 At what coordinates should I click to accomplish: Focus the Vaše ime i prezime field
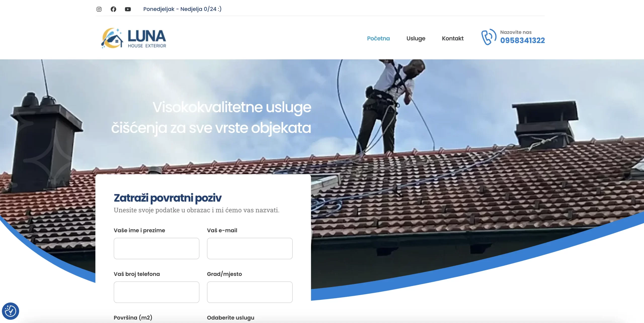pyautogui.click(x=156, y=248)
